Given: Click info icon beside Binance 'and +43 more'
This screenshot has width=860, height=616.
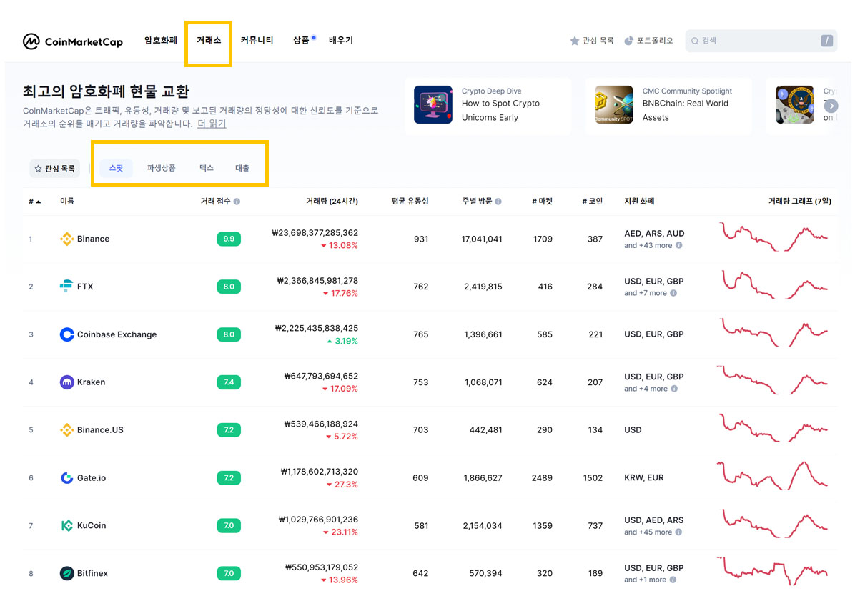Looking at the screenshot, I should [x=678, y=245].
